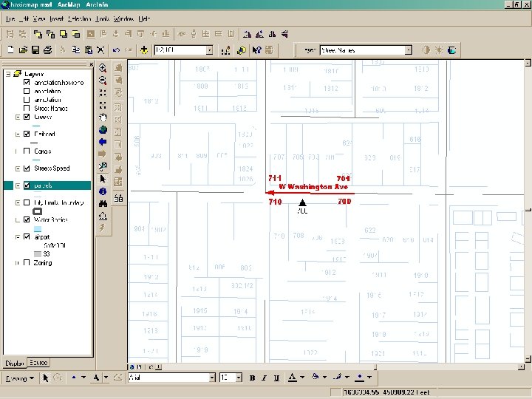Launch ArcCatalog from toolbar
This screenshot has width=532, height=399.
241,50
